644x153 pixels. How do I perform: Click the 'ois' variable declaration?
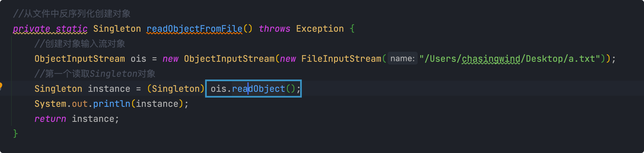pos(138,59)
